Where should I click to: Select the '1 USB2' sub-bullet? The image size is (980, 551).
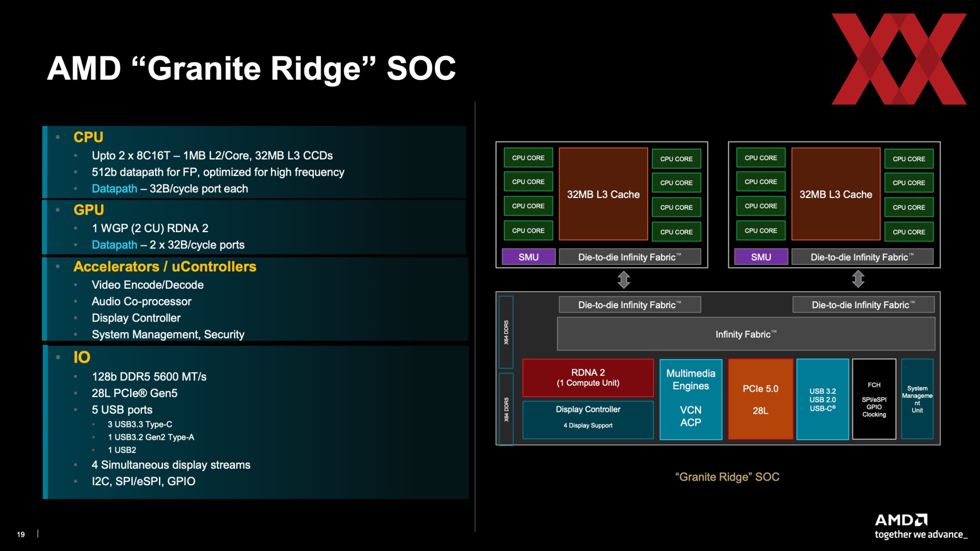coord(122,450)
